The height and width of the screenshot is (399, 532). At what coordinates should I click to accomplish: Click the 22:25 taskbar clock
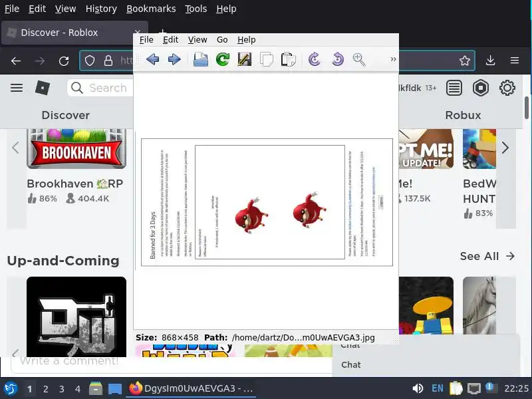(516, 388)
